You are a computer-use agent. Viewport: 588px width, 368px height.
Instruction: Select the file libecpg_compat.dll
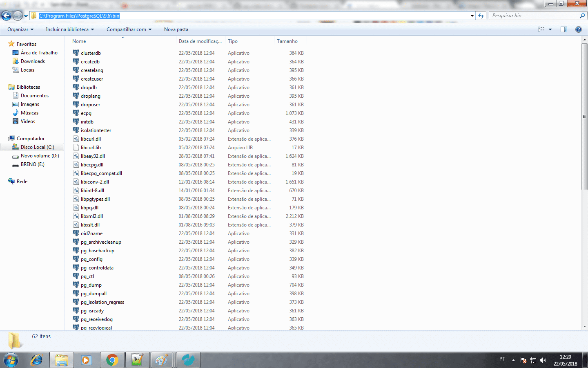tap(101, 173)
